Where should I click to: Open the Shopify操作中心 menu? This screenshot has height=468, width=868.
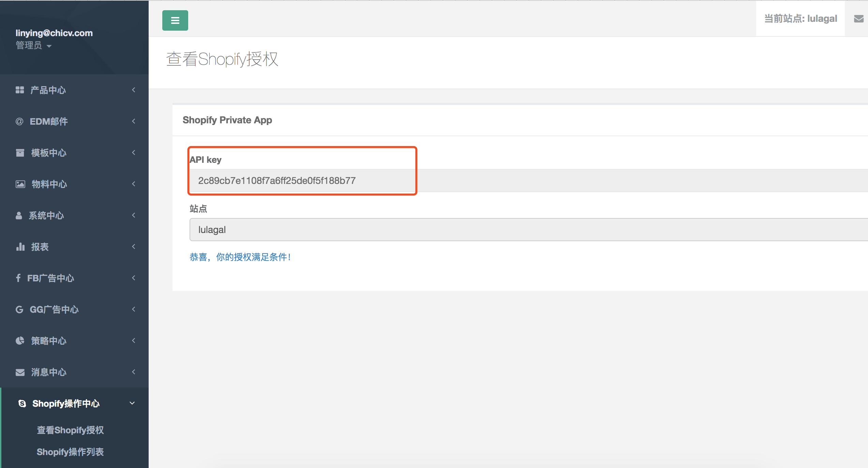click(x=74, y=403)
